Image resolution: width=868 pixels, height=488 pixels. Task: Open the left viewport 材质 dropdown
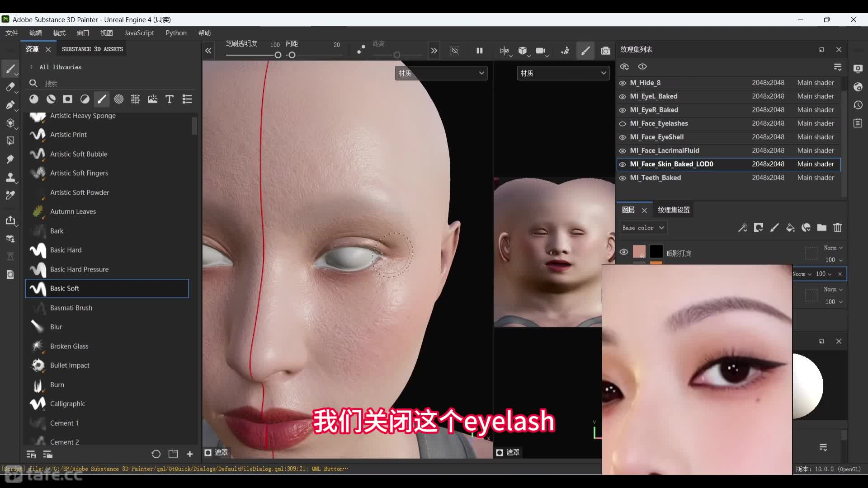441,73
